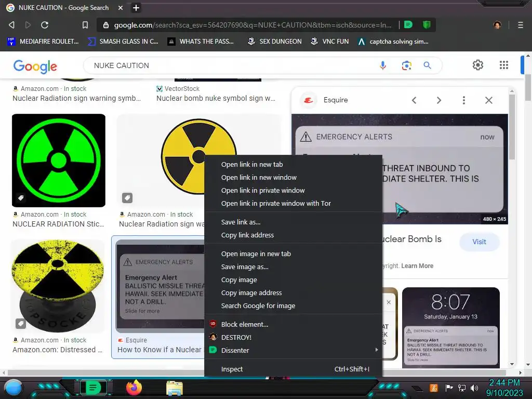The image size is (532, 399).
Task: Choose Block element... from context menu
Action: click(x=294, y=324)
